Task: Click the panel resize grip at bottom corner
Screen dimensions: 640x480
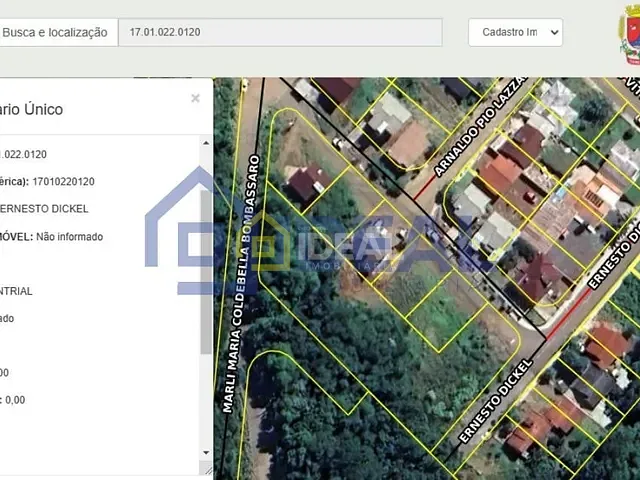Action: point(208,470)
